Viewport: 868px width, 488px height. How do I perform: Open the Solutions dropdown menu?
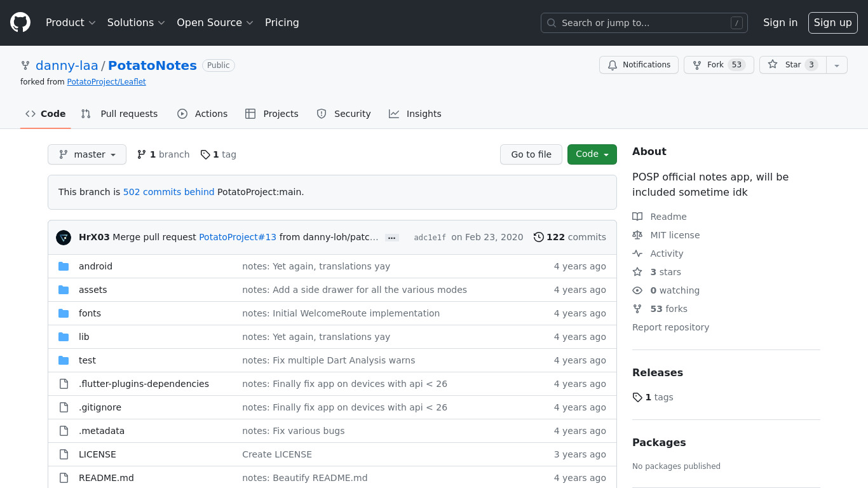[136, 23]
